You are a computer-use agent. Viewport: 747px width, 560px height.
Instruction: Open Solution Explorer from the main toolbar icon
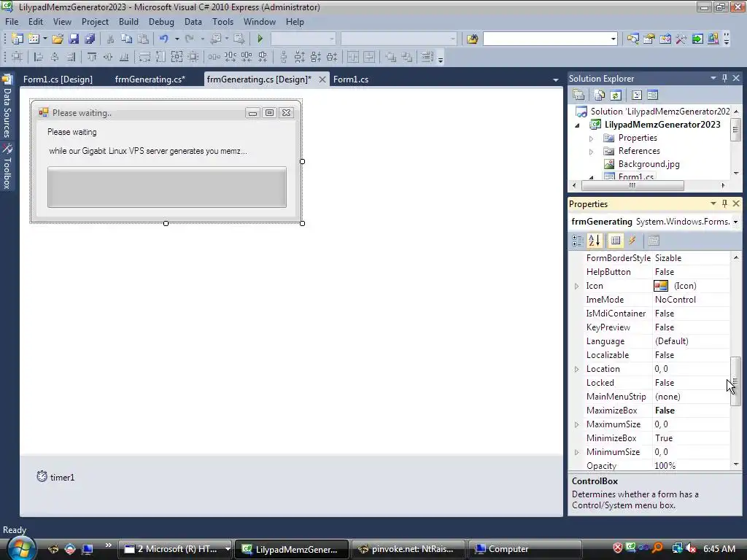(632, 39)
